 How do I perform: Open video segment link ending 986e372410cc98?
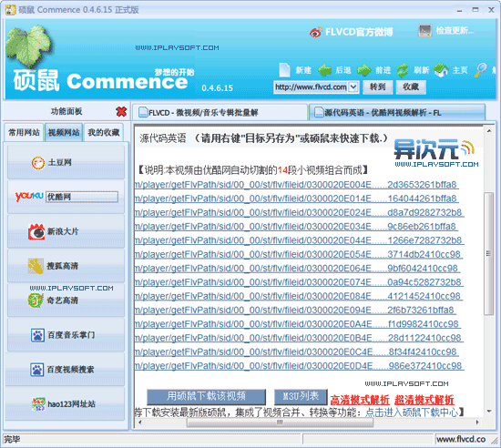coord(299,366)
